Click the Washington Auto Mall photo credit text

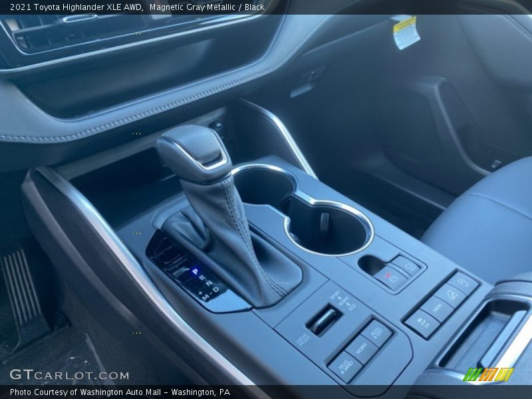[x=120, y=392]
